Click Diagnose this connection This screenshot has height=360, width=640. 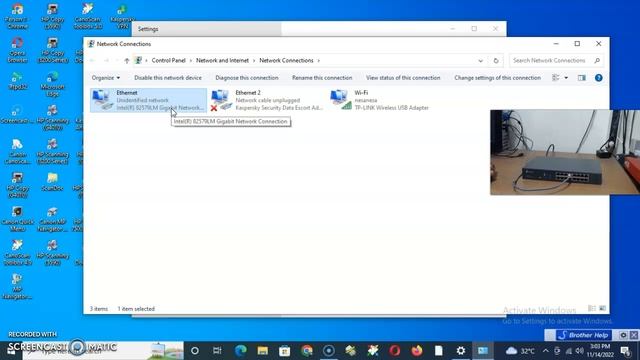(x=247, y=78)
